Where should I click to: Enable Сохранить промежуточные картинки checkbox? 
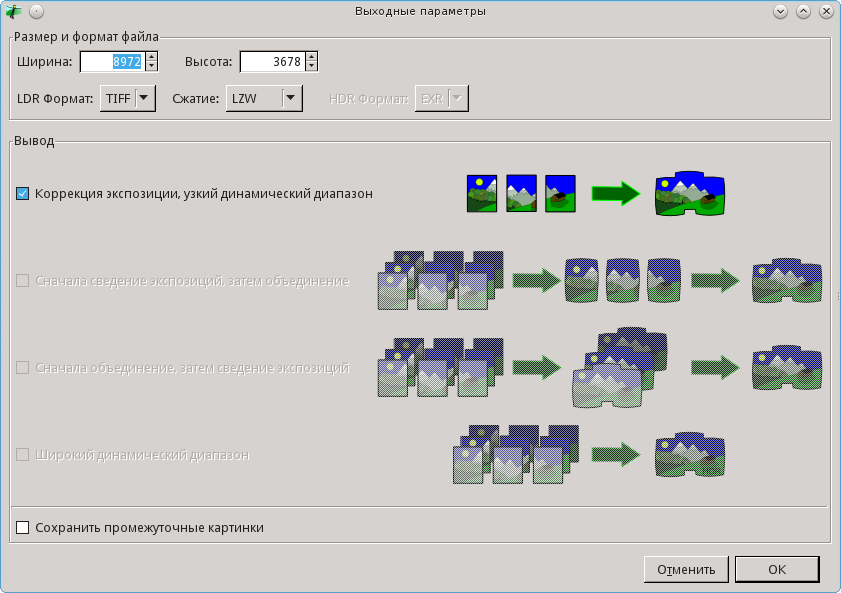[23, 528]
